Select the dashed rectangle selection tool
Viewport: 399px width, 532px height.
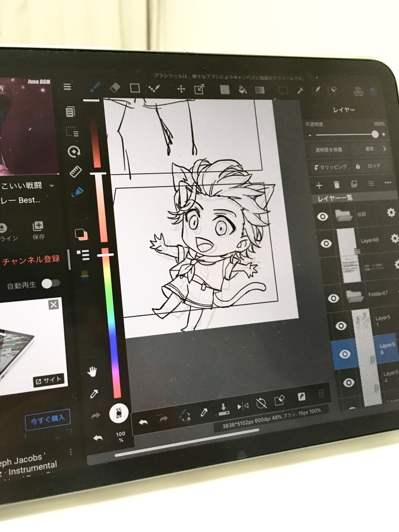point(283,90)
